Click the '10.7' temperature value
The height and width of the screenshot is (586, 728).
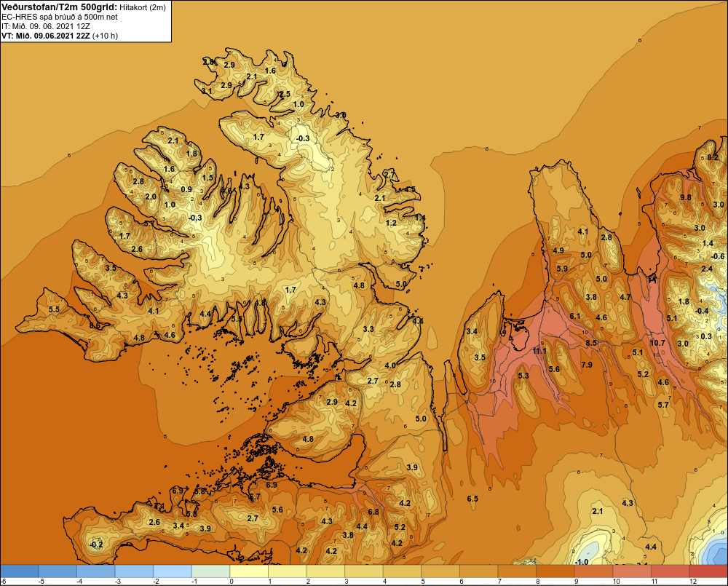pos(657,343)
